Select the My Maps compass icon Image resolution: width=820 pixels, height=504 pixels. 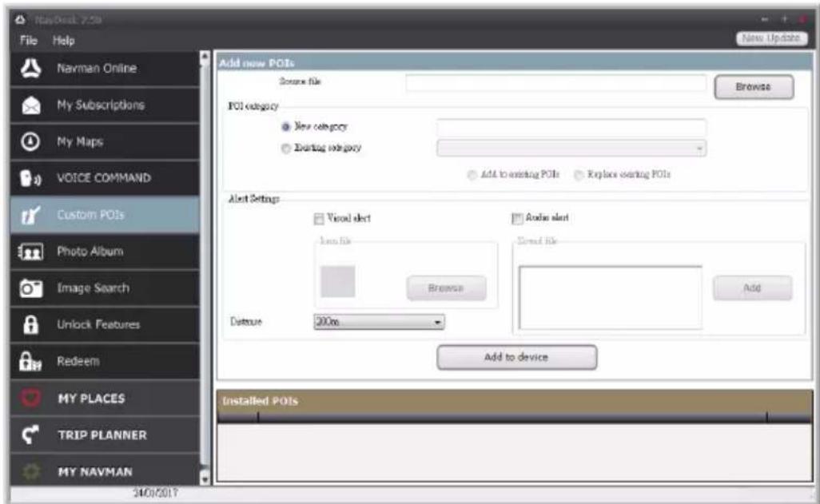30,141
